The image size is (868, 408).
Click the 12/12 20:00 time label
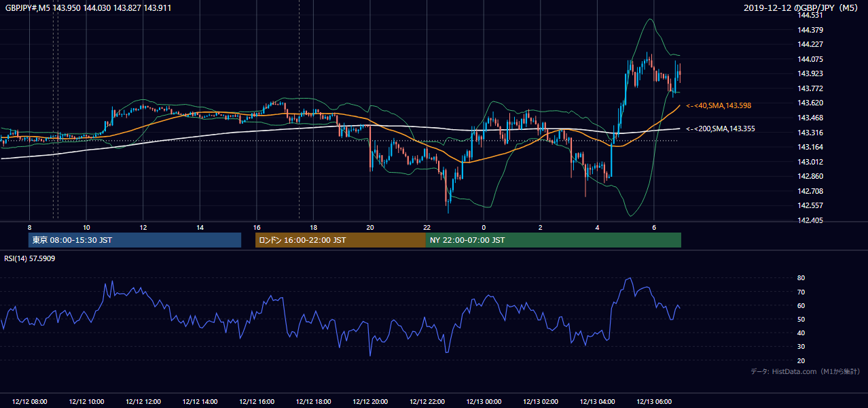[370, 402]
